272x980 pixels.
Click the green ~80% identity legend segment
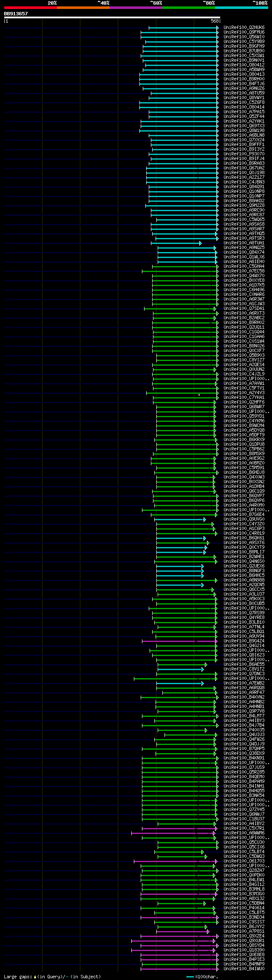coord(188,8)
